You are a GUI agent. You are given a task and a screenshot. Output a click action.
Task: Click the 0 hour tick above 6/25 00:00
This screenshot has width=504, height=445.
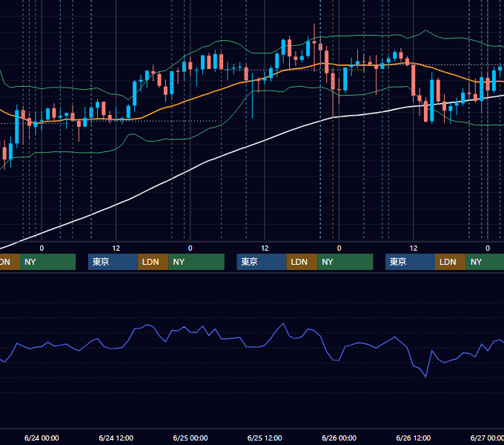click(190, 248)
